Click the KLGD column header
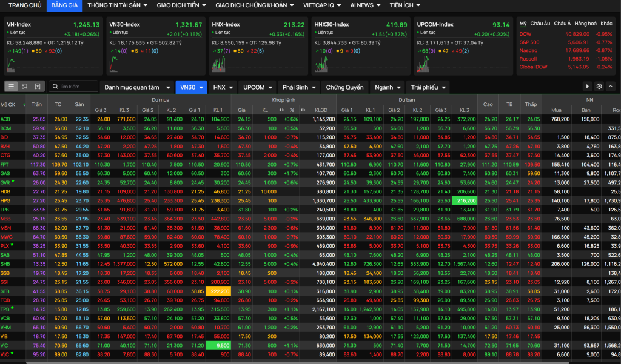The width and height of the screenshot is (621, 364). tap(321, 110)
